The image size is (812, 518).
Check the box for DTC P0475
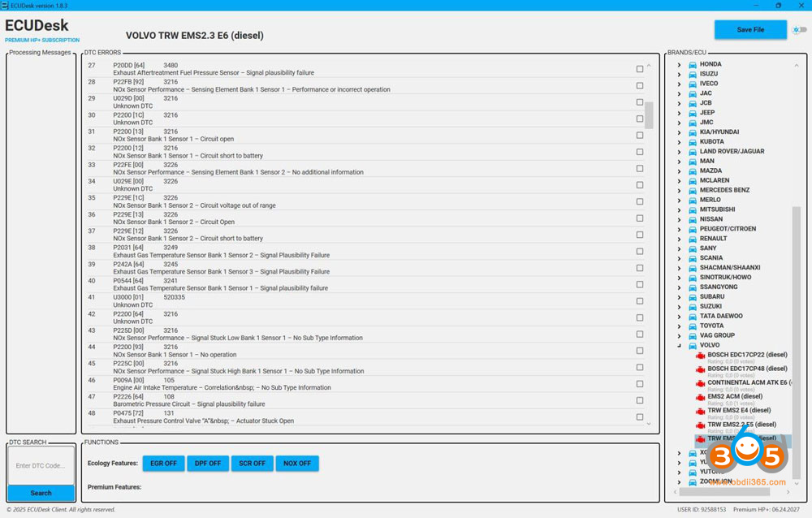pos(640,416)
